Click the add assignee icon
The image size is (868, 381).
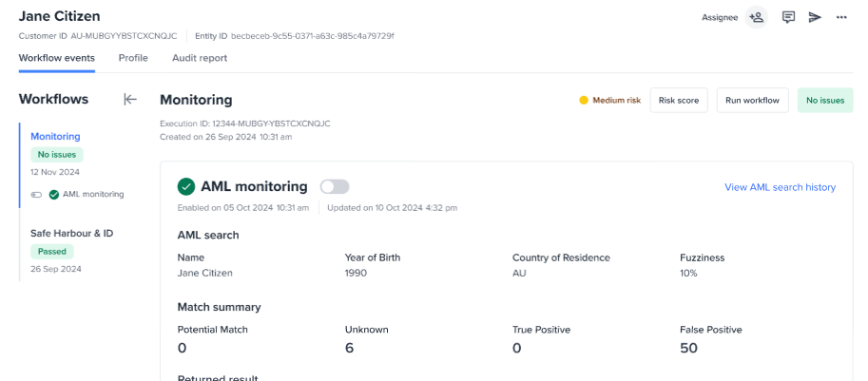coord(757,17)
